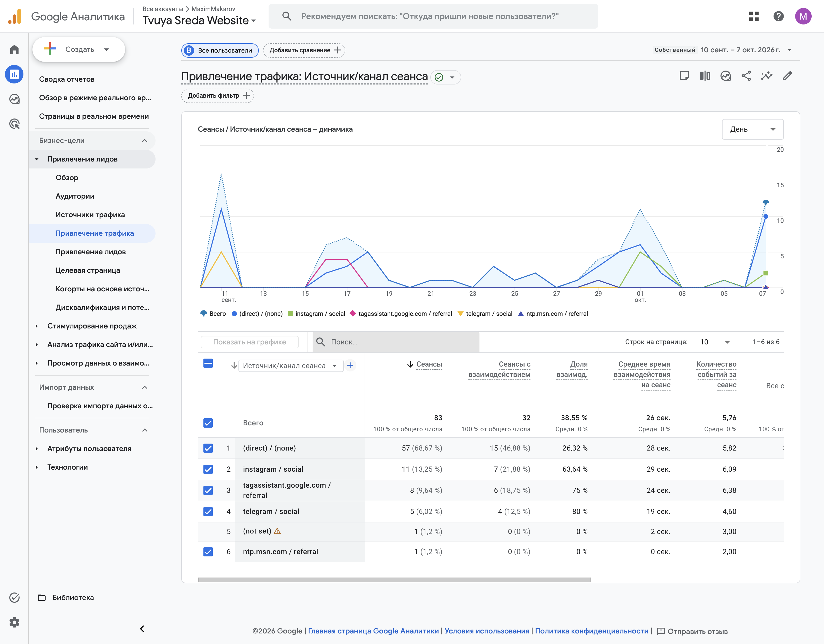Click Добавить сравнение button
The width and height of the screenshot is (824, 644).
coord(304,50)
